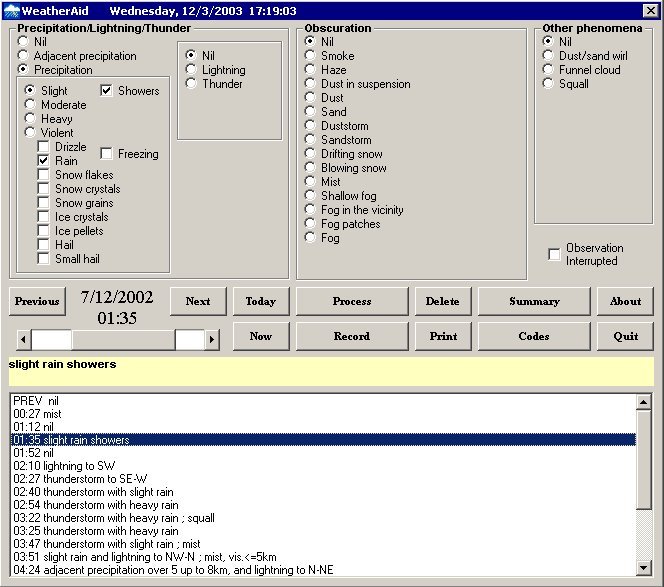The image size is (664, 587).
Task: Tick the Snow flakes checkbox
Action: click(x=43, y=175)
